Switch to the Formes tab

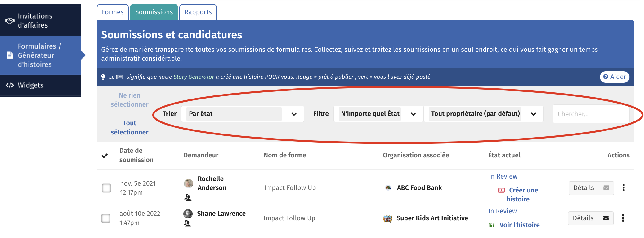[113, 12]
